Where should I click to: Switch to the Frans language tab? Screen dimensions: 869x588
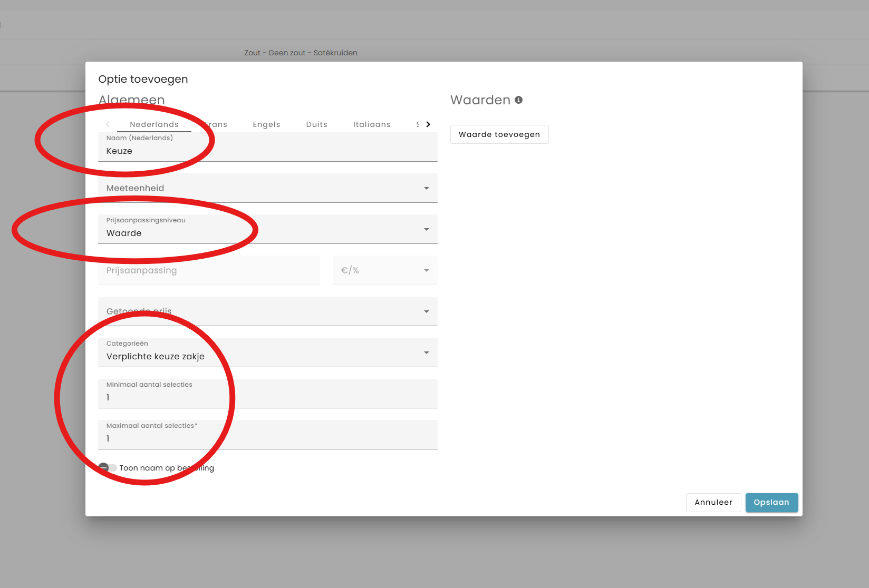pos(216,124)
